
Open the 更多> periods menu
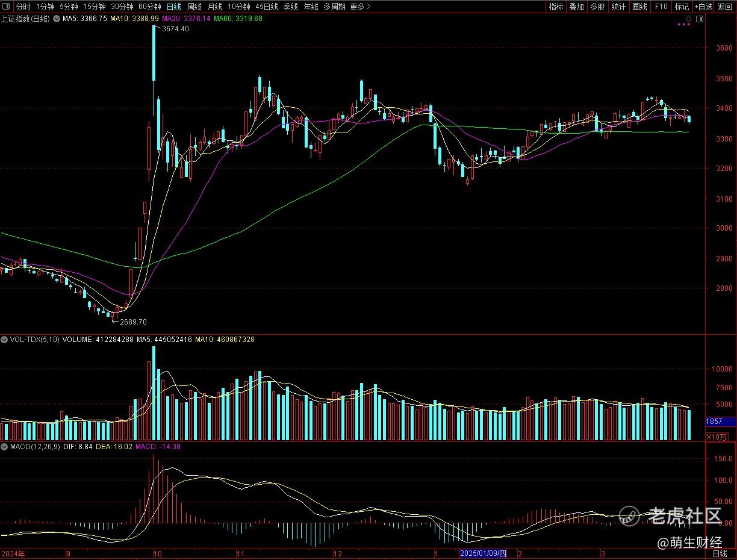(360, 7)
